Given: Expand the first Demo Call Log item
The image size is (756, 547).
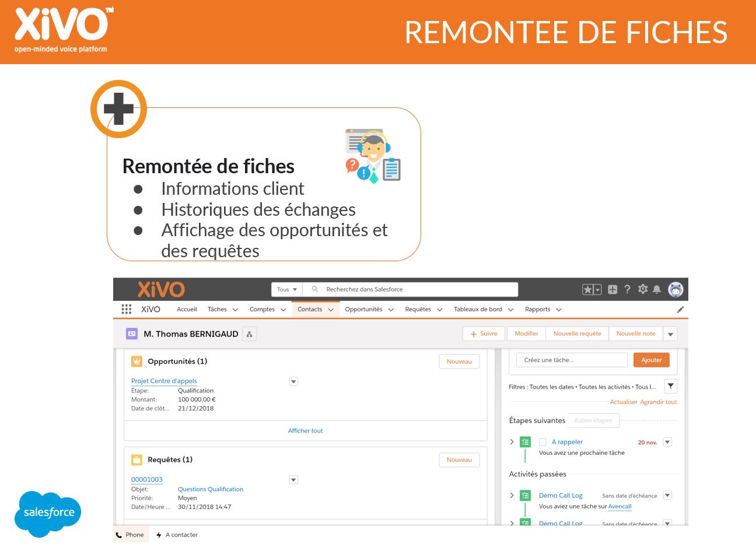Looking at the screenshot, I should click(x=512, y=496).
